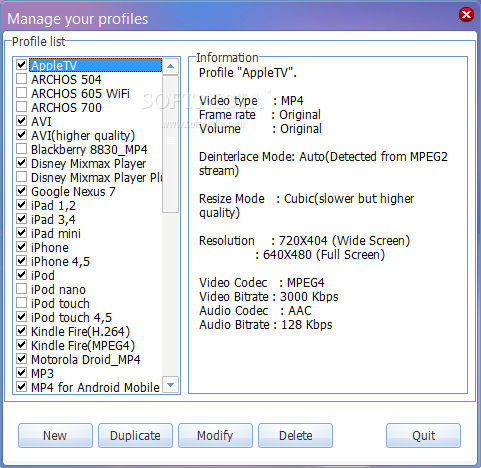Enable the ARCHOS 504 checkbox

[22, 79]
